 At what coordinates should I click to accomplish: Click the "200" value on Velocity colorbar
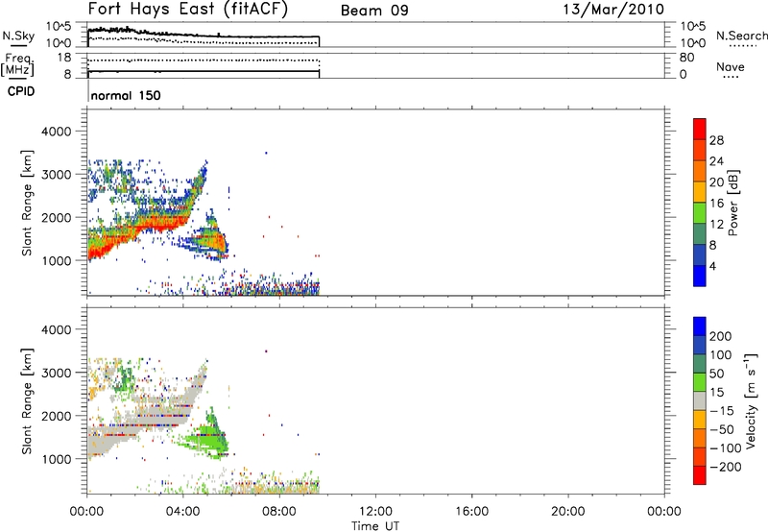tap(721, 336)
